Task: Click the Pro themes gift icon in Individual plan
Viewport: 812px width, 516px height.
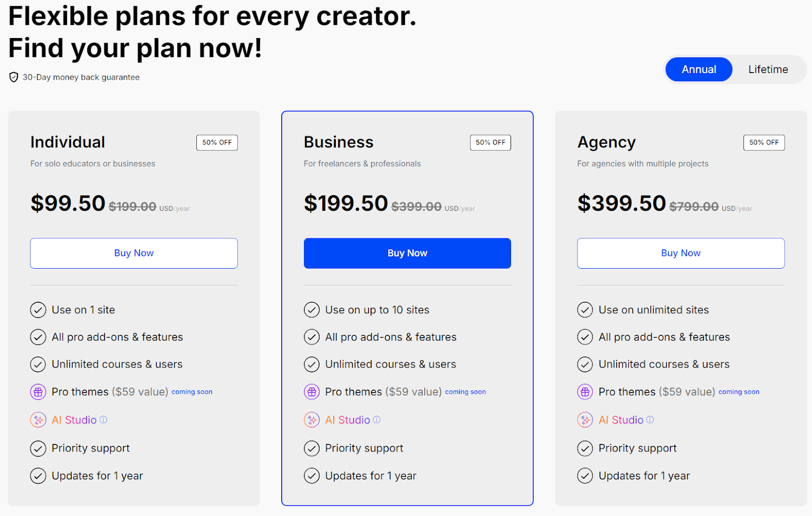Action: [x=38, y=392]
